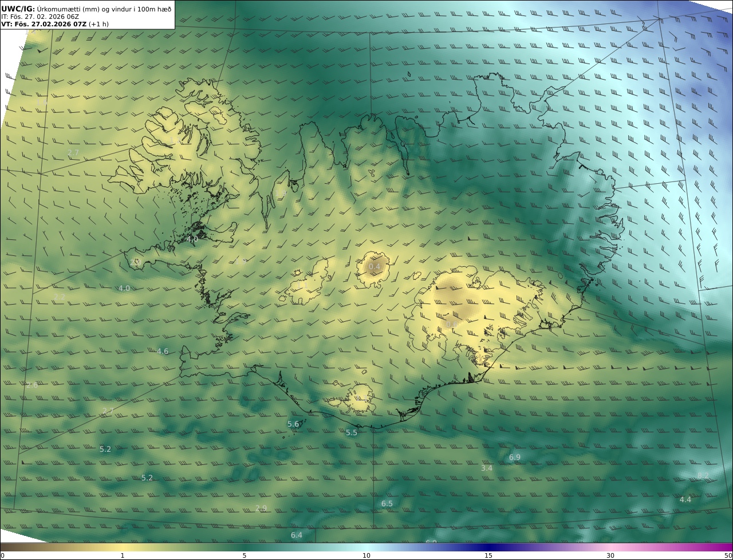Image resolution: width=733 pixels, height=560 pixels.
Task: Click the 5.5 value label
Action: (x=352, y=432)
